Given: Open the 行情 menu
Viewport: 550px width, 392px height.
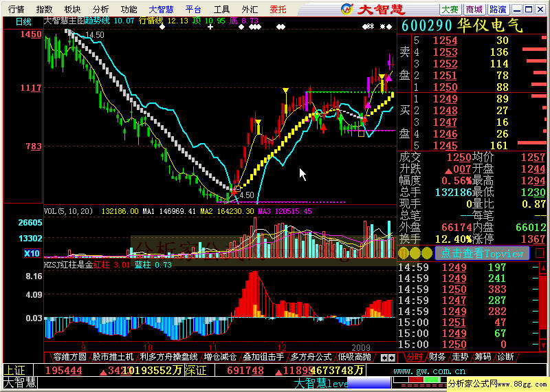Looking at the screenshot, I should point(16,9).
